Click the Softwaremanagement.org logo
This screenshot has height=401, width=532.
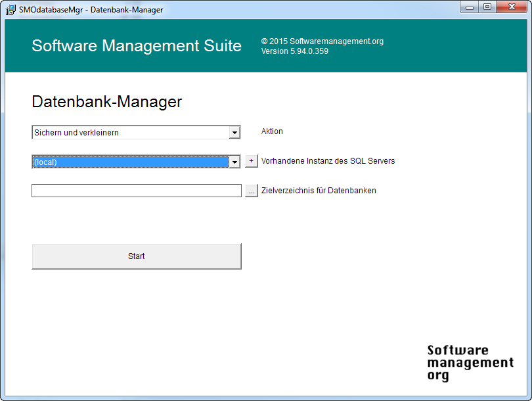point(470,362)
